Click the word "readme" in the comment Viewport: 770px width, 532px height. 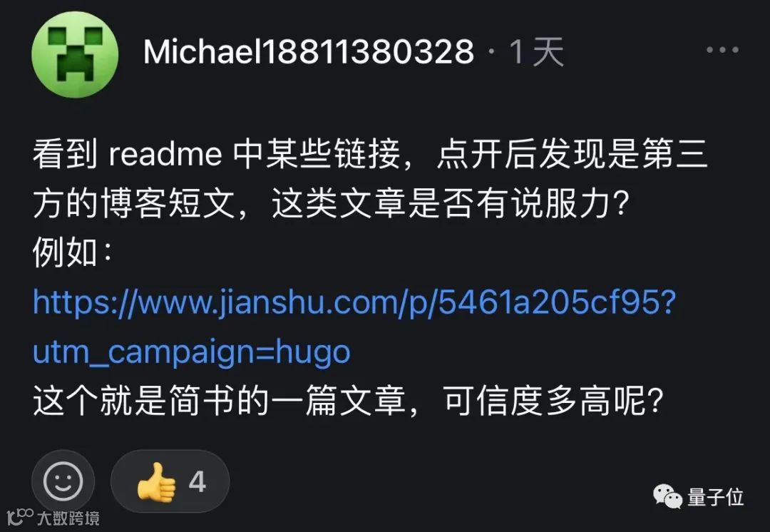(165, 154)
